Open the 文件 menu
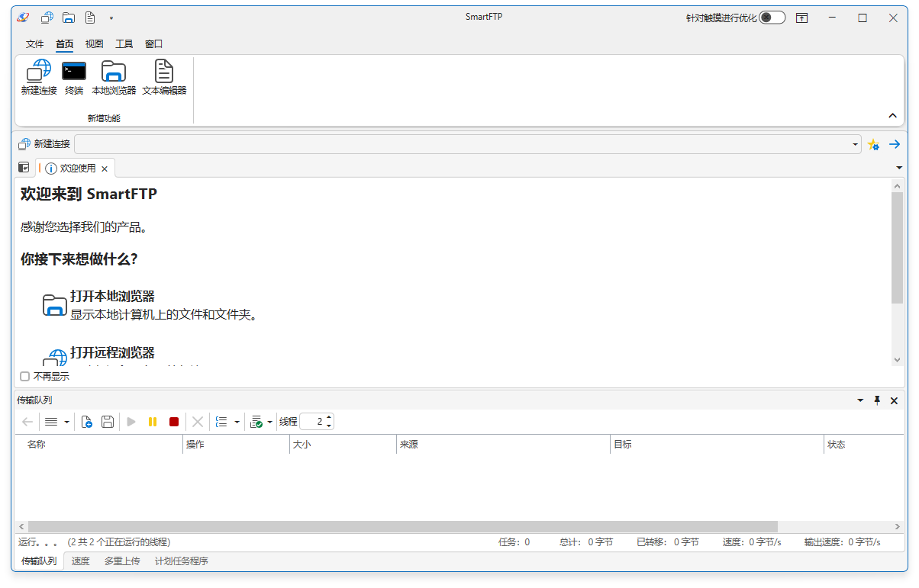 coord(35,44)
